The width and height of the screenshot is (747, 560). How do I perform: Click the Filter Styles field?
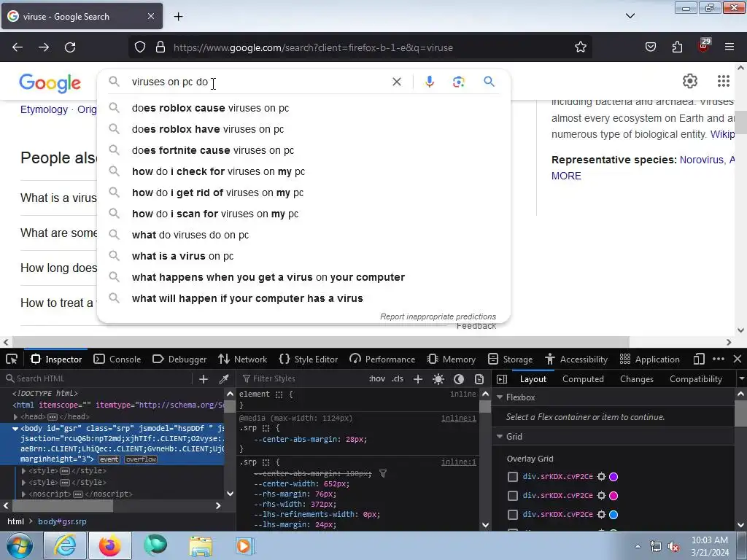[301, 378]
